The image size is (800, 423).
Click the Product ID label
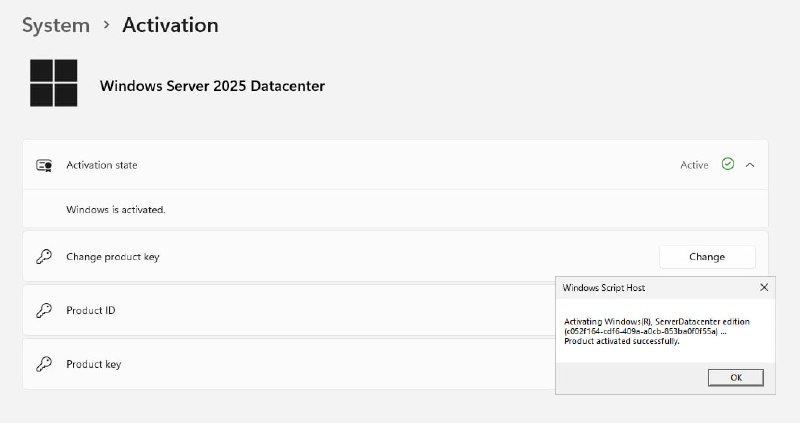coord(90,311)
